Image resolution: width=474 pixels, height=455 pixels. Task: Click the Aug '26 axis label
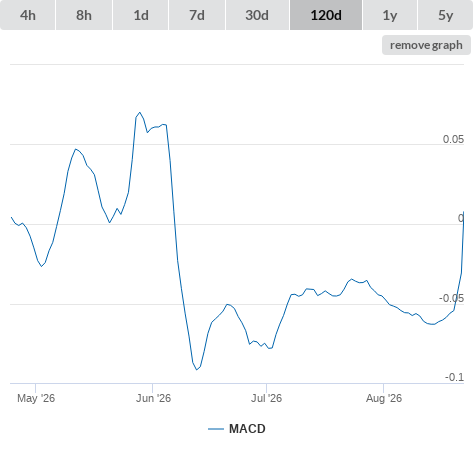384,398
